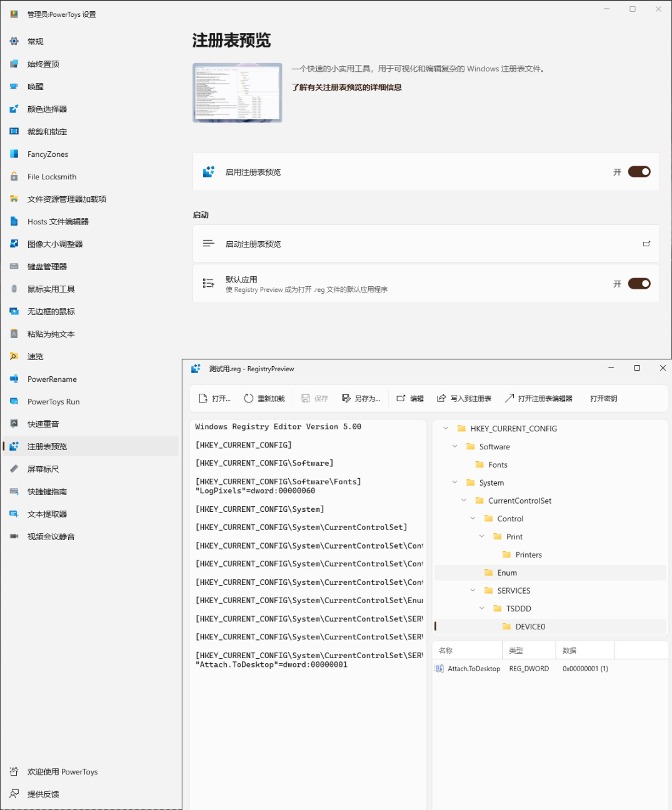Collapse the TSDDD tree node
672x810 pixels.
(x=481, y=608)
